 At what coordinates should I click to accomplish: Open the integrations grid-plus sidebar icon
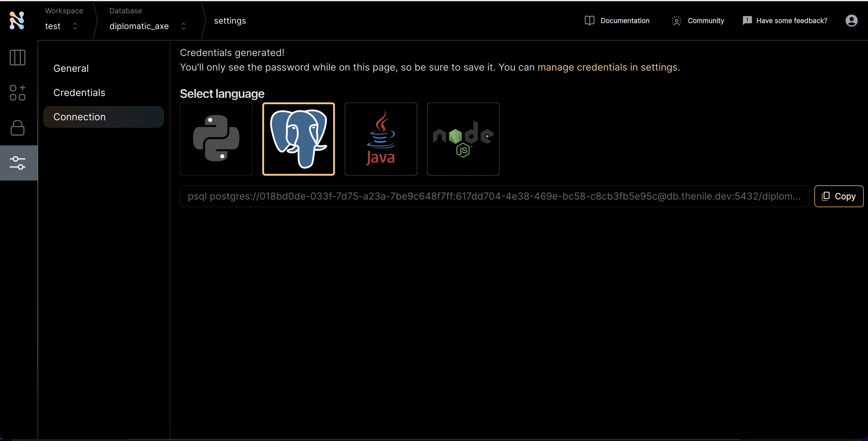pyautogui.click(x=18, y=93)
